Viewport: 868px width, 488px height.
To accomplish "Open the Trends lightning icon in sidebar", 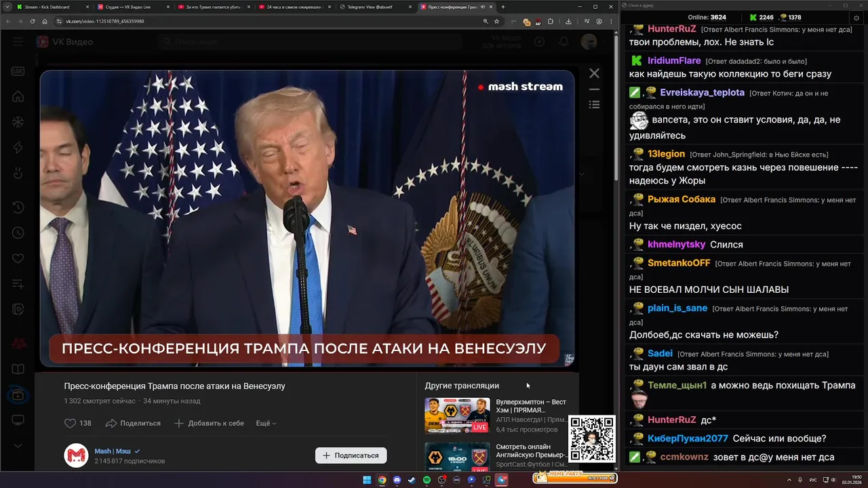I will 18,148.
